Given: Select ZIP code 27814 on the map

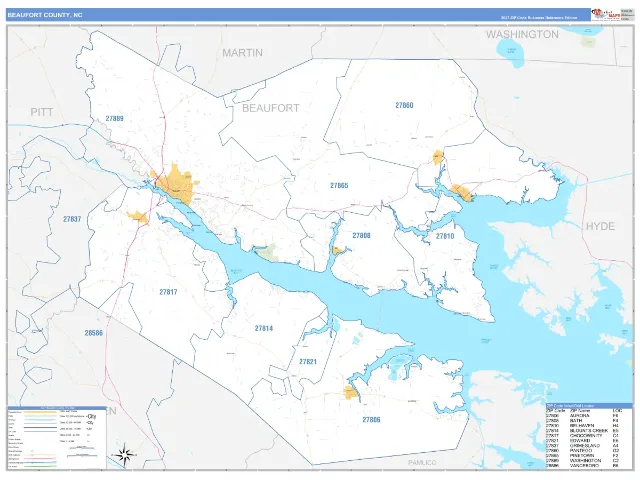Looking at the screenshot, I should coord(264,328).
